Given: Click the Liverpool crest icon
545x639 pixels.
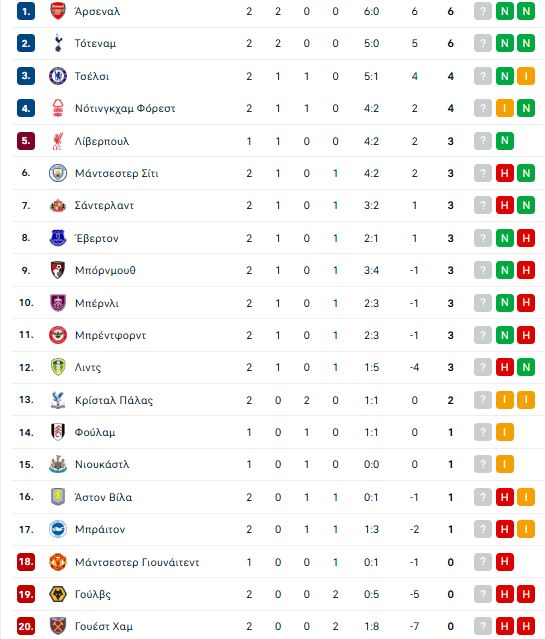Looking at the screenshot, I should [x=58, y=141].
